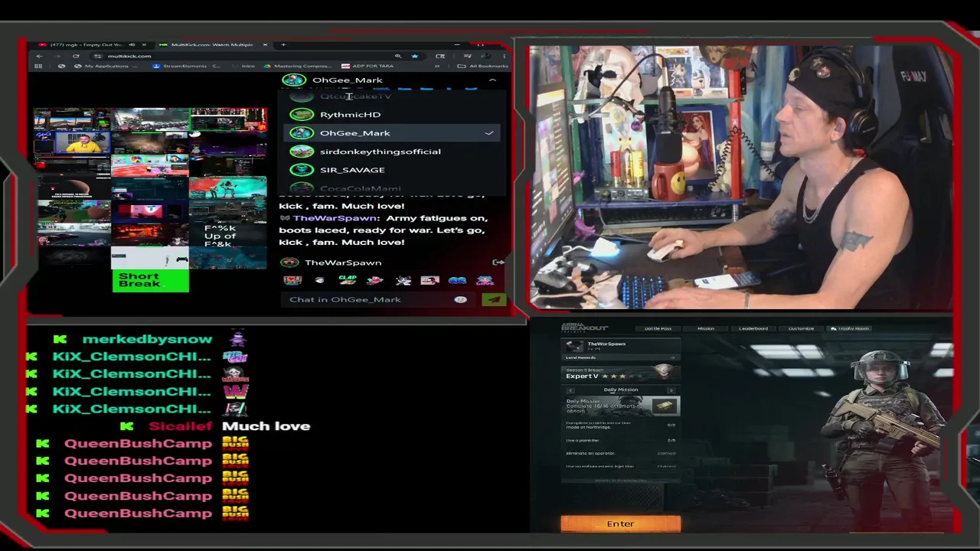This screenshot has height=551, width=980.
Task: Open the teal dancing characters stream thumbnail
Action: tap(227, 188)
